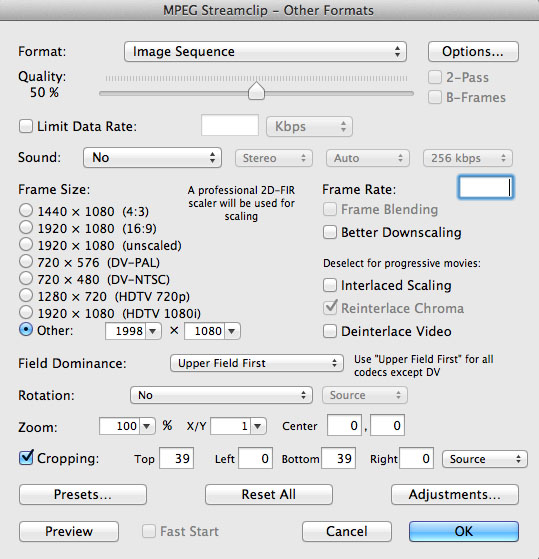
Task: Click the custom height field showing 1080
Action: pos(204,331)
